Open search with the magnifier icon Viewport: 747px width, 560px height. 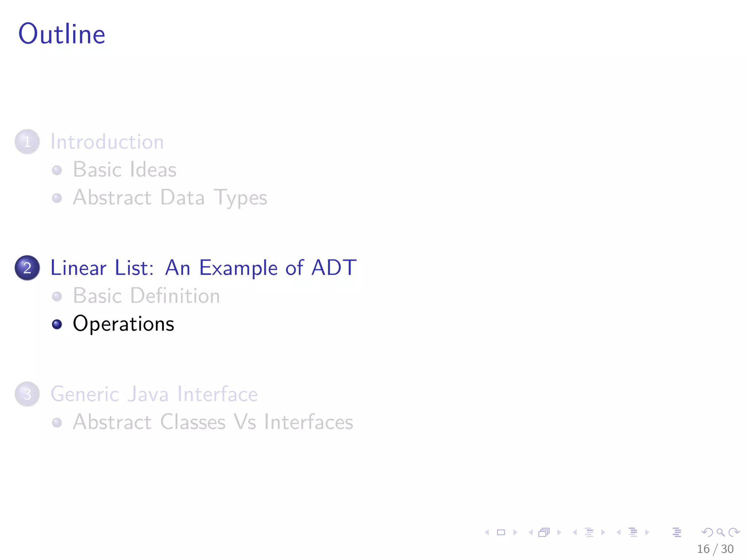pos(720,532)
